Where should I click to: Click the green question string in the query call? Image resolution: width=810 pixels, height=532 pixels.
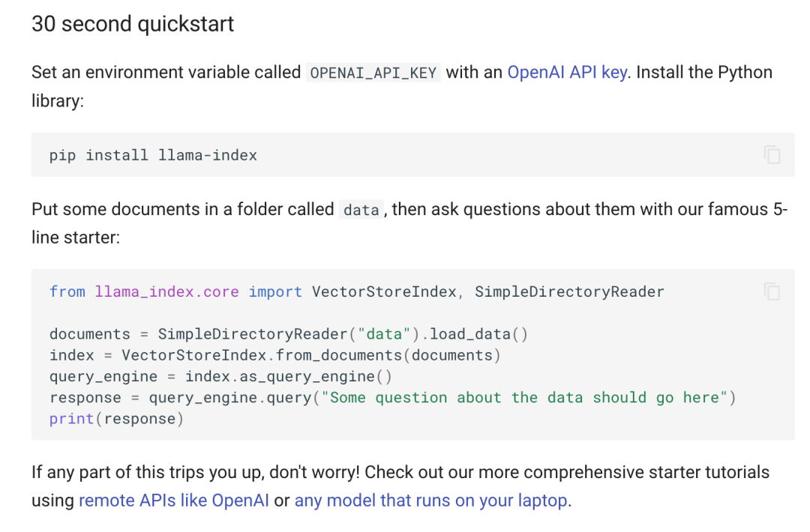524,398
